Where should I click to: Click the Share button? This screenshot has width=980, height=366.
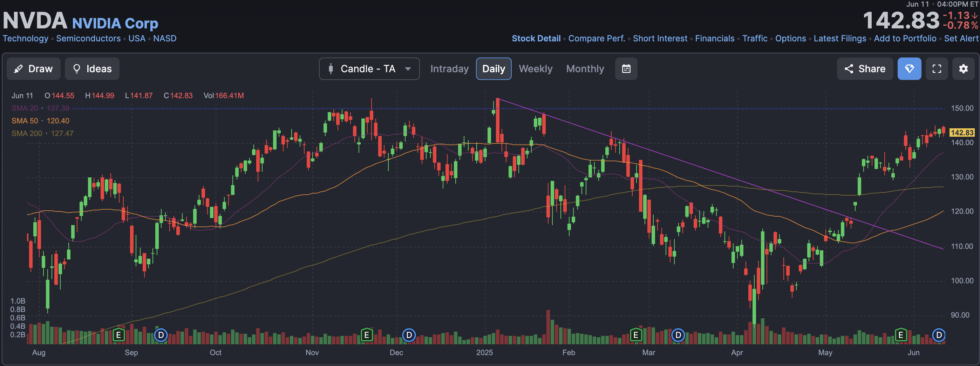click(x=865, y=69)
